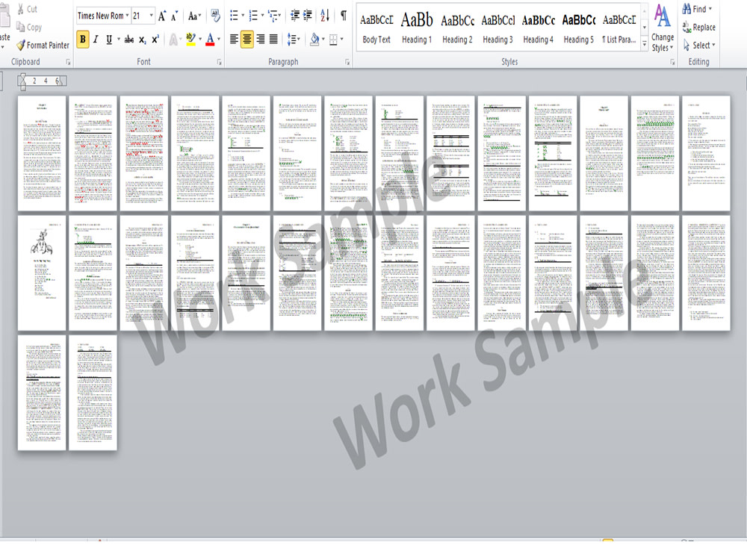Open the font color dropdown arrow
Image resolution: width=747 pixels, height=560 pixels.
[219, 40]
